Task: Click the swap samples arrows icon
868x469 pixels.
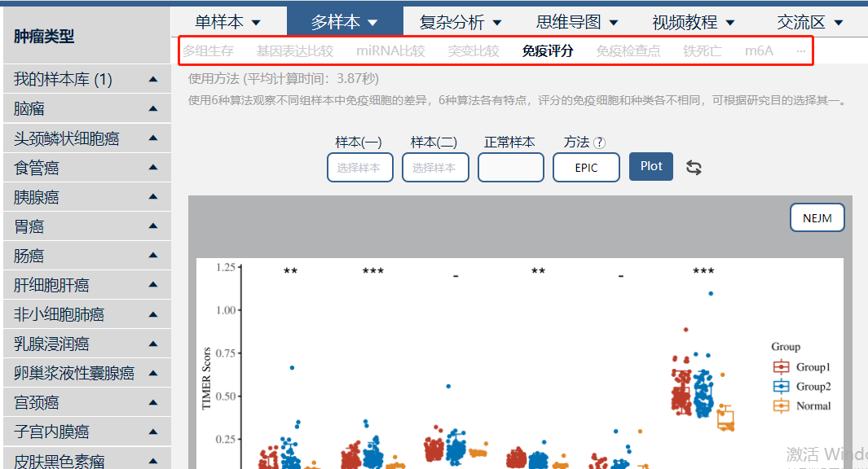Action: 694,168
